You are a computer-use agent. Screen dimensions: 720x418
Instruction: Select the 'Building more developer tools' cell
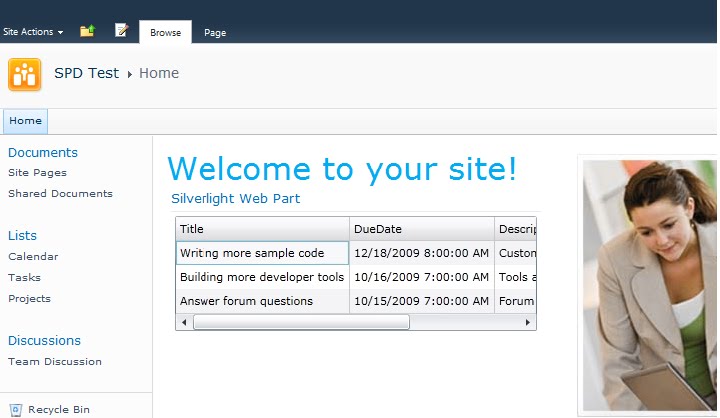tap(262, 277)
